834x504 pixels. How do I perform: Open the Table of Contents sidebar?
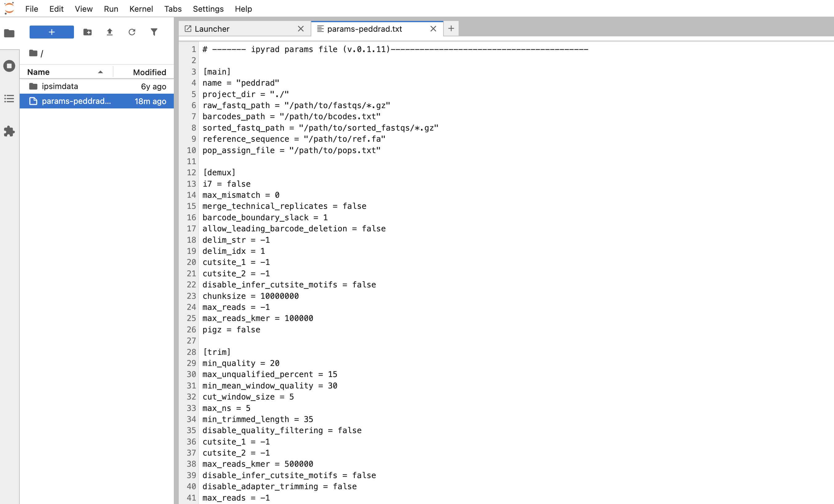(x=9, y=99)
